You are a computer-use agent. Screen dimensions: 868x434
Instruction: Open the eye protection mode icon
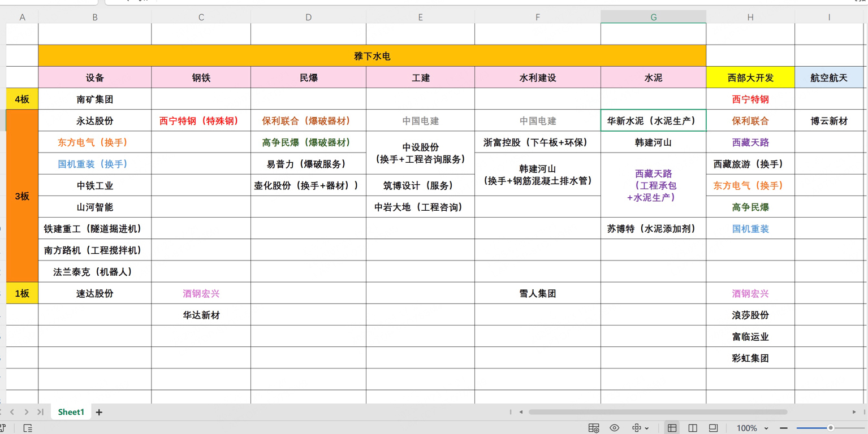615,428
